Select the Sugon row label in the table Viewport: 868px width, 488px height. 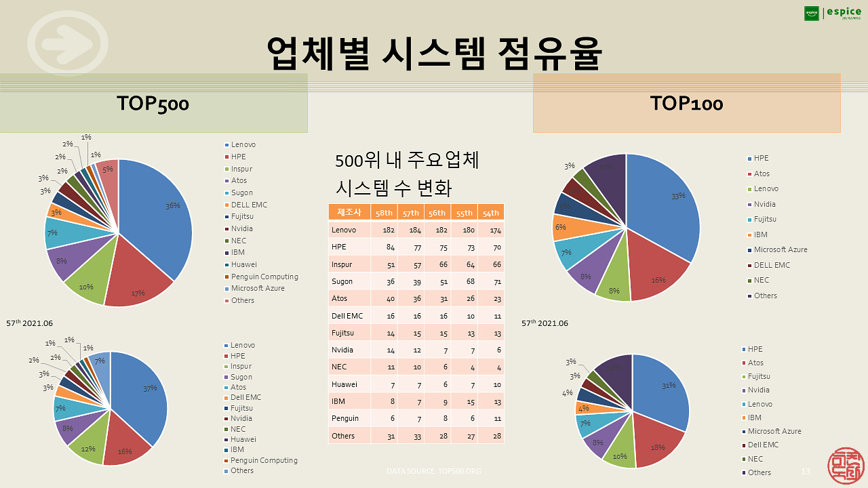342,281
